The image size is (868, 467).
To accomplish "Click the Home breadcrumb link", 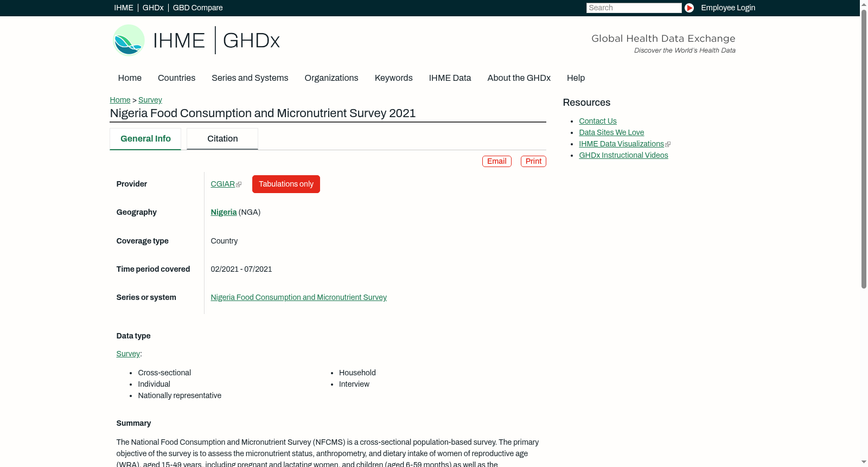I will click(x=120, y=100).
